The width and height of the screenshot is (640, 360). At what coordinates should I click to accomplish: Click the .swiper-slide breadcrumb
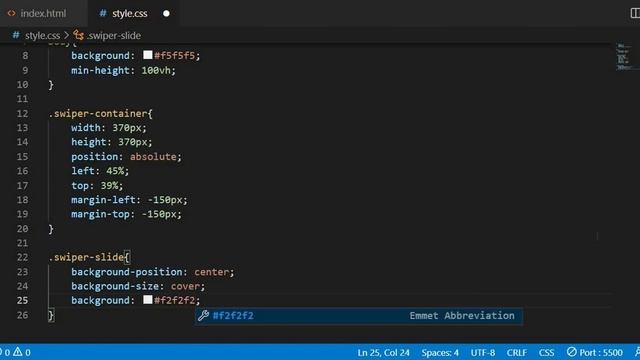click(x=114, y=36)
